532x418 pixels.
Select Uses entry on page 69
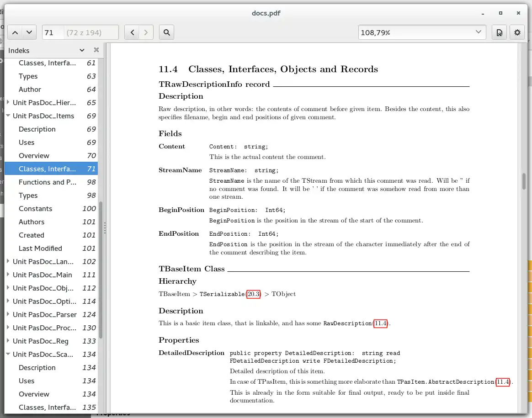(51, 143)
